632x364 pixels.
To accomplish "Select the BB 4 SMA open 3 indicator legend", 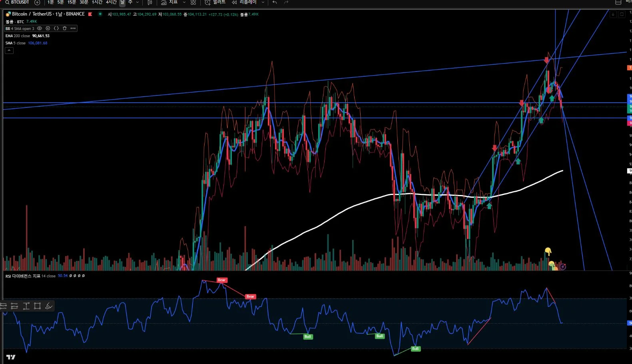I will (x=20, y=29).
